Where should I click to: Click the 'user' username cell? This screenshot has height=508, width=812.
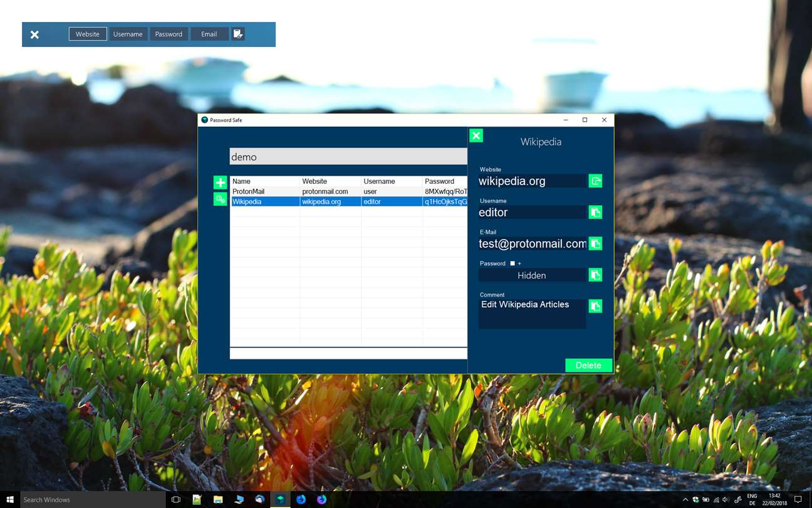(392, 191)
